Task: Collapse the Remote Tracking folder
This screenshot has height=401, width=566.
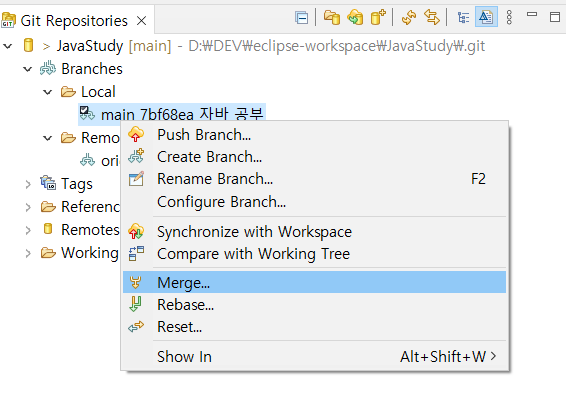Action: (x=48, y=138)
